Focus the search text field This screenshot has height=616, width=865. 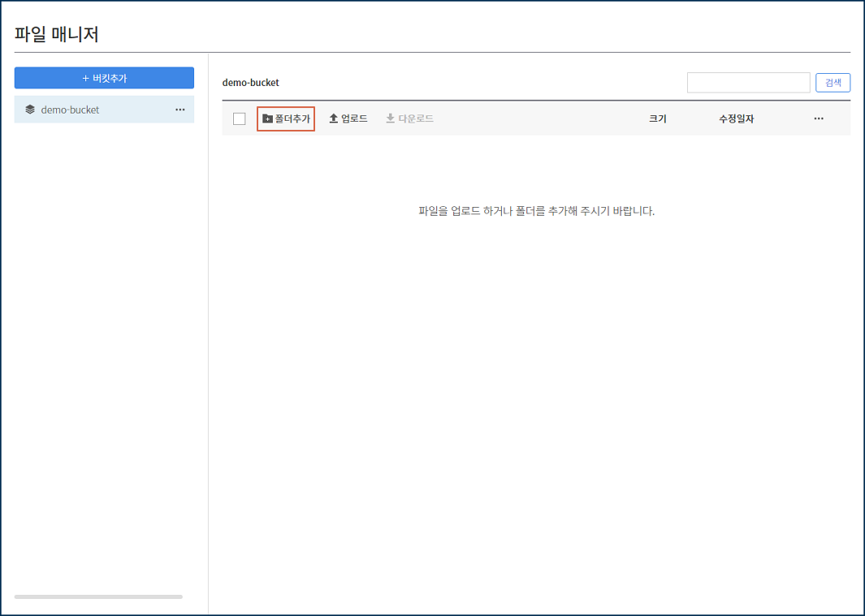pos(748,83)
